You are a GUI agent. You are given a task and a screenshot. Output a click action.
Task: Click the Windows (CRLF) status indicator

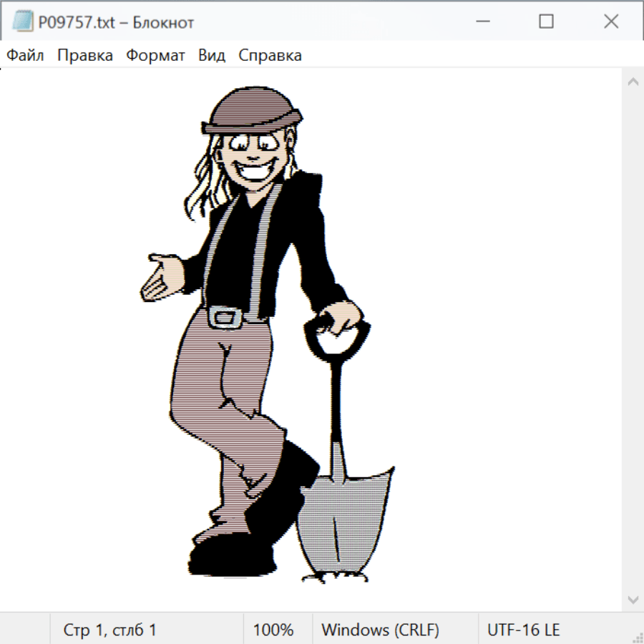tap(380, 630)
